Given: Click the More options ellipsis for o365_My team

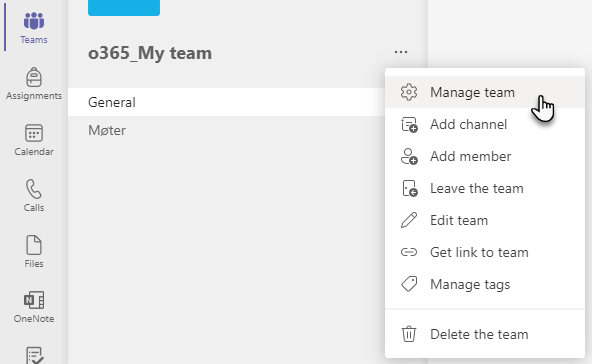Looking at the screenshot, I should click(401, 52).
